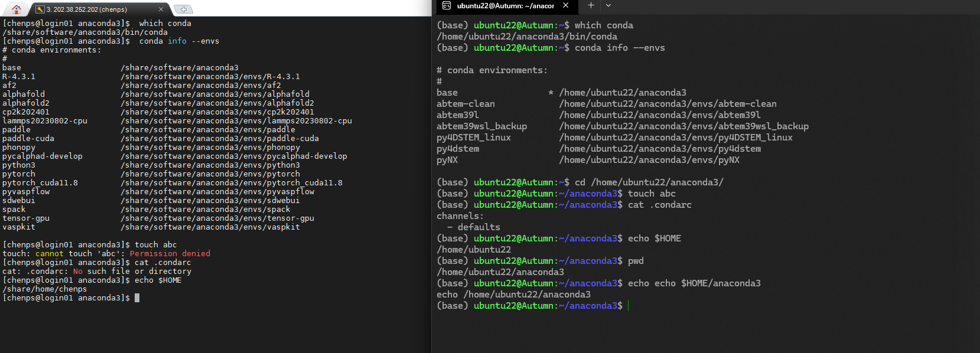Viewport: 980px width, 353px height.
Task: Click the /home/ubuntu22 output line
Action: (474, 250)
